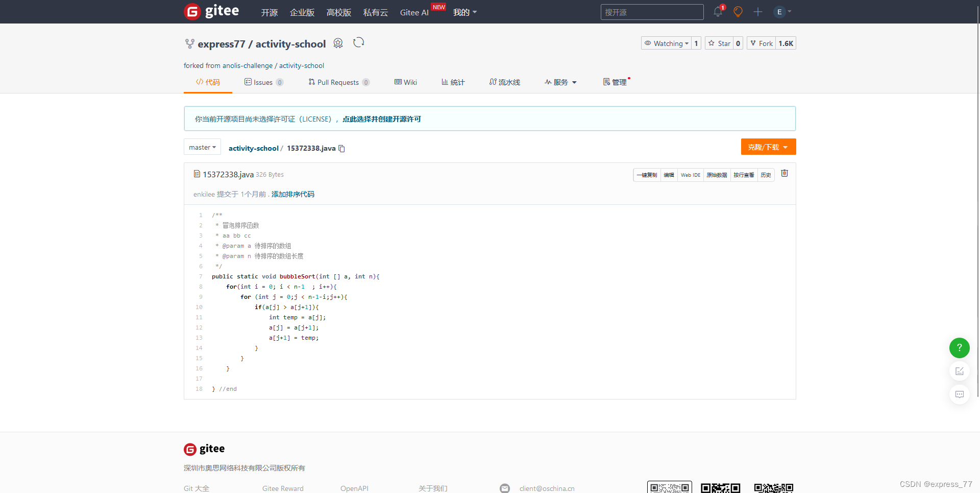Click the 编辑 button
Screen dimensions: 980x493
click(669, 175)
